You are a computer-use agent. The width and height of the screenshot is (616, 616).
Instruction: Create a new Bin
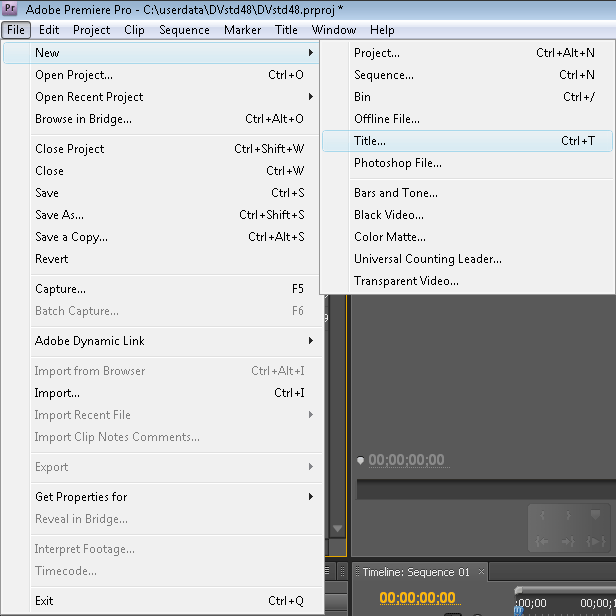tap(467, 97)
